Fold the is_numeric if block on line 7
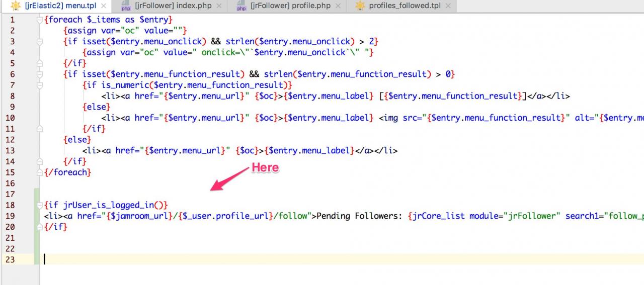 40,85
